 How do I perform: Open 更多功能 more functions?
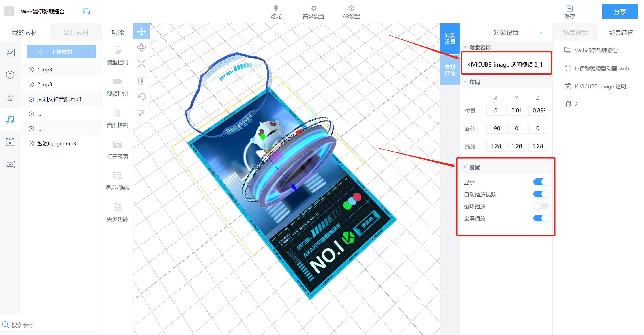pyautogui.click(x=117, y=212)
